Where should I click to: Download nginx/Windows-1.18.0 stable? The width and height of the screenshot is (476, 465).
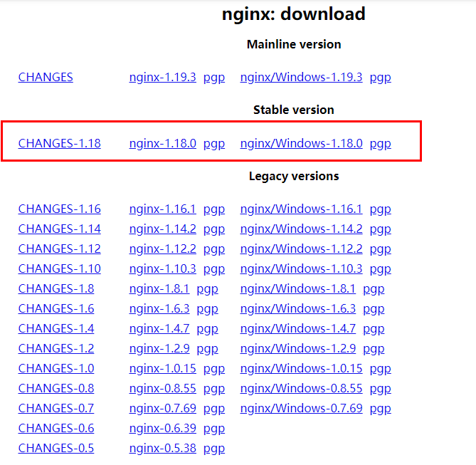point(301,144)
